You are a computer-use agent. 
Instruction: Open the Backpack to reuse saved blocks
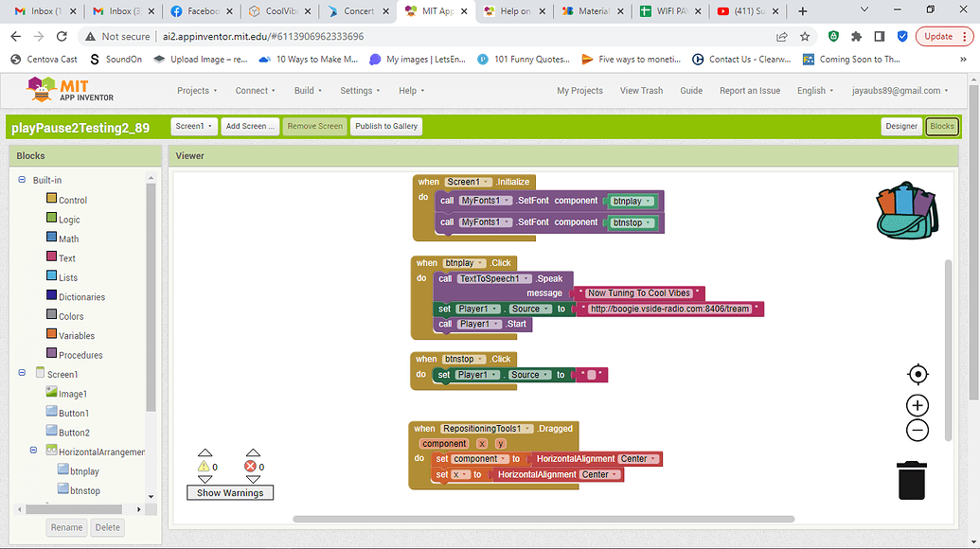pyautogui.click(x=906, y=210)
